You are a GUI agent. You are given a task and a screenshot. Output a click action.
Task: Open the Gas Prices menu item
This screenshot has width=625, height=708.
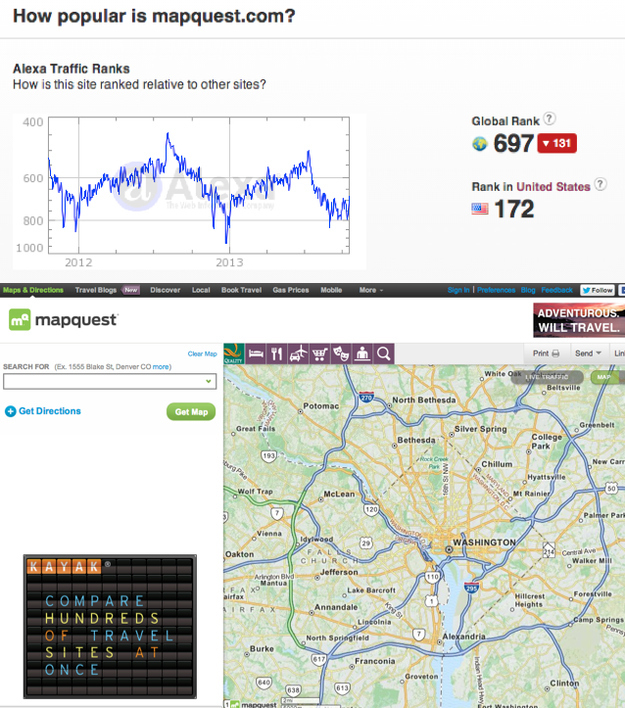point(291,290)
